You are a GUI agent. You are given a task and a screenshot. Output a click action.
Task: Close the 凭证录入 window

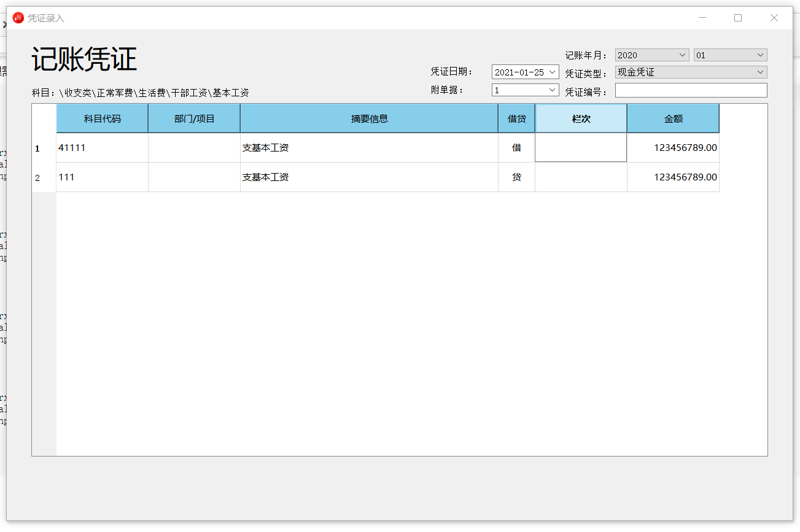tap(774, 18)
